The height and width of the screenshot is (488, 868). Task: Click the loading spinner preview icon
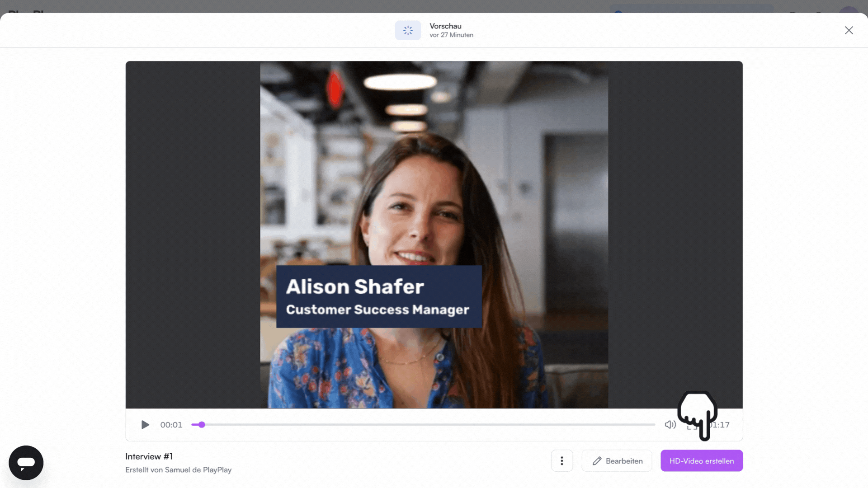click(x=408, y=30)
